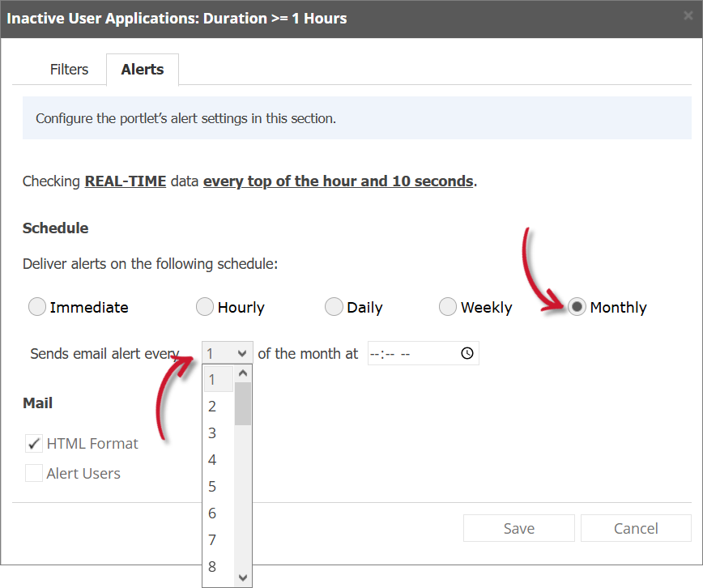Image resolution: width=703 pixels, height=588 pixels.
Task: Open the time picker clock icon
Action: (466, 353)
